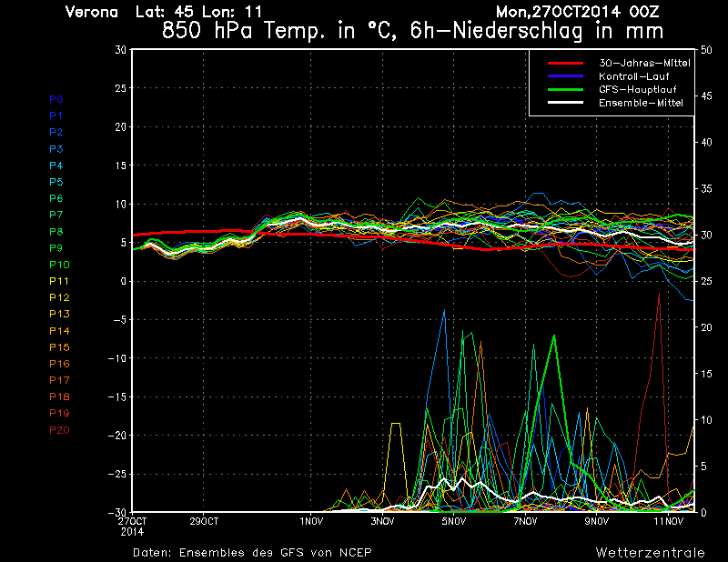This screenshot has width=728, height=562.
Task: Click the blue Kontroll-Lauf legend line
Action: [x=564, y=76]
